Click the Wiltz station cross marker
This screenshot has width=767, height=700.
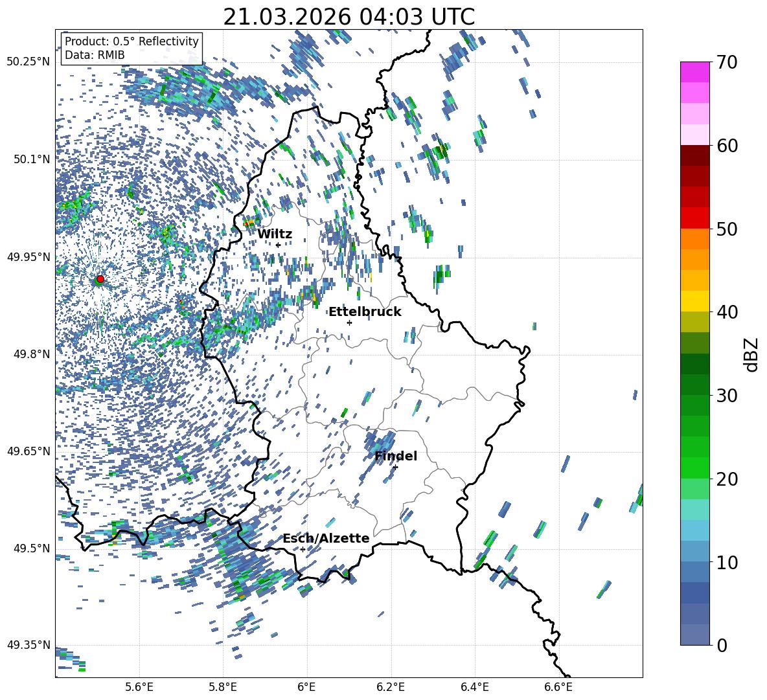coord(278,245)
